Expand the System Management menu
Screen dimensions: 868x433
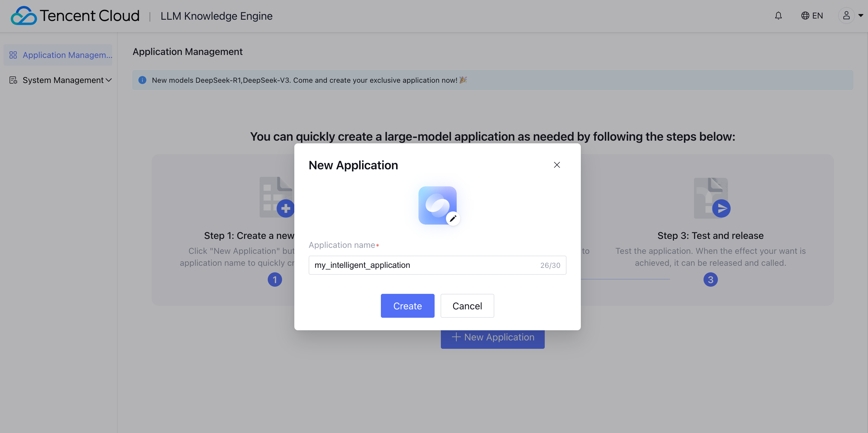pos(109,80)
